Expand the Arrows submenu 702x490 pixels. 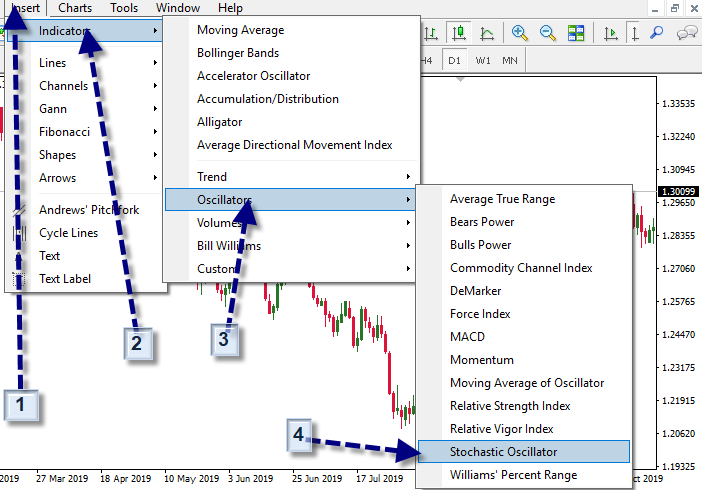(x=84, y=178)
